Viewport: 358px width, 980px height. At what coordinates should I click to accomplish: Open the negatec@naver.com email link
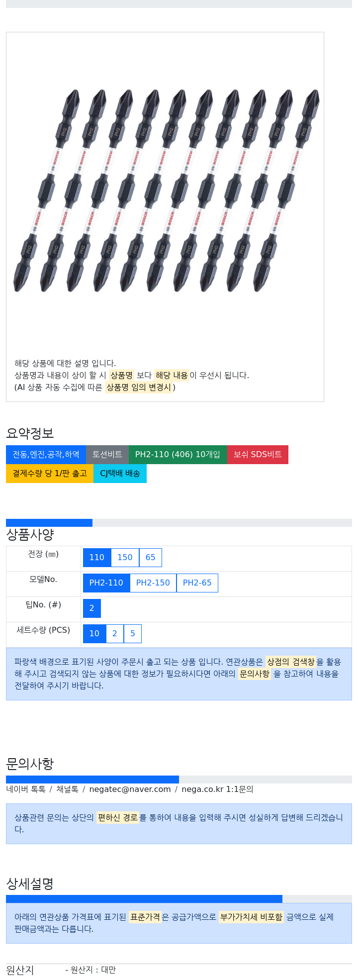pyautogui.click(x=130, y=789)
